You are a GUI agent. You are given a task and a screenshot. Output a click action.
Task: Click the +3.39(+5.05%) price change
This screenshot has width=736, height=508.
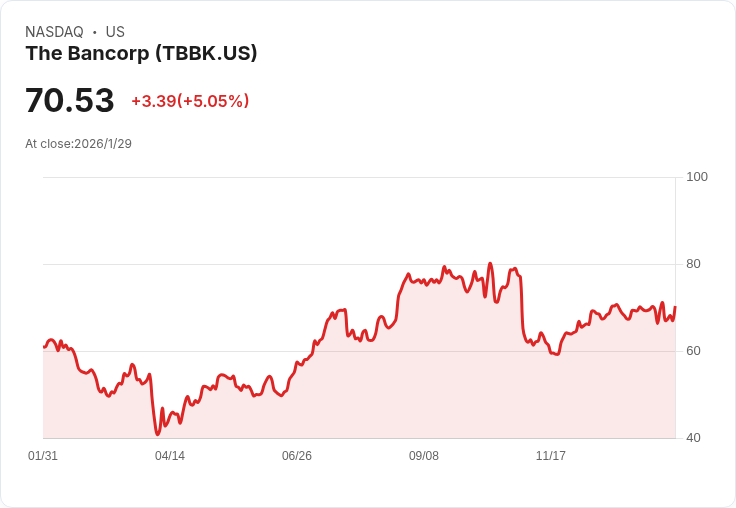190,101
